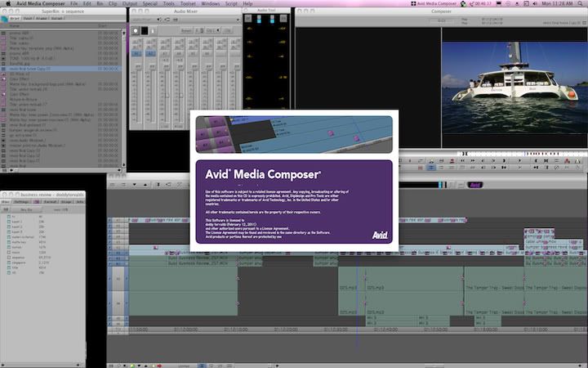
Task: Switch SuperBin to Frame tab
Action: click(x=42, y=18)
